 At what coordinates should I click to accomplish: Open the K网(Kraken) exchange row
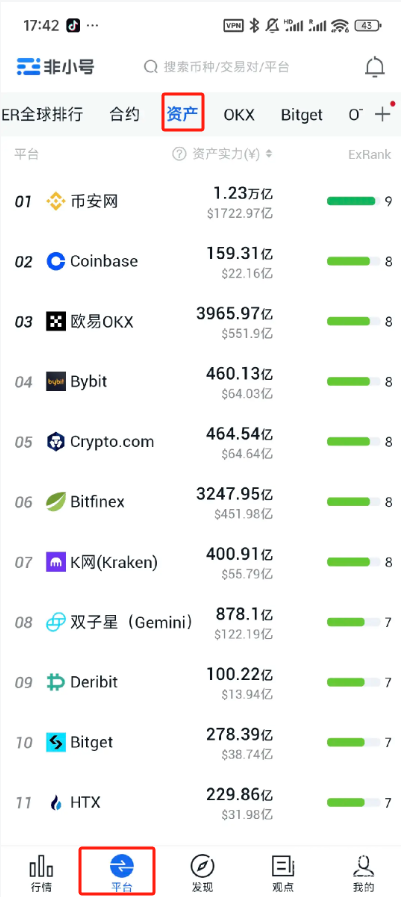200,562
